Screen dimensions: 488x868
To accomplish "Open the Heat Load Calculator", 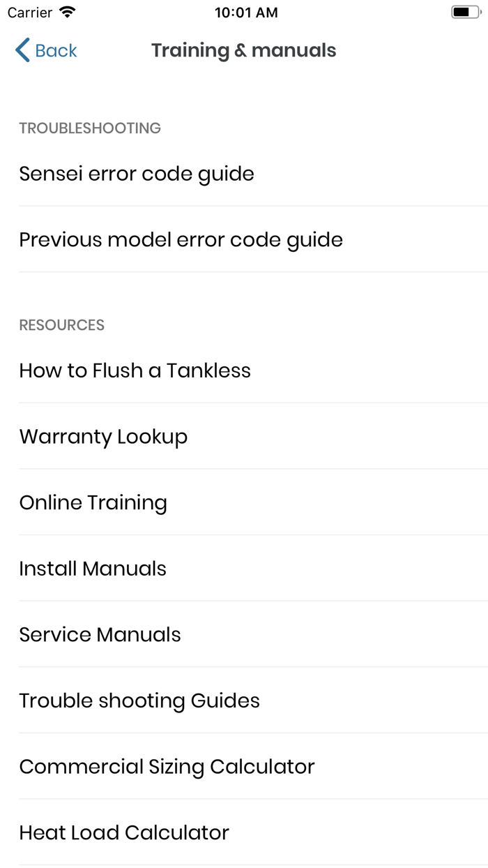I will point(124,832).
